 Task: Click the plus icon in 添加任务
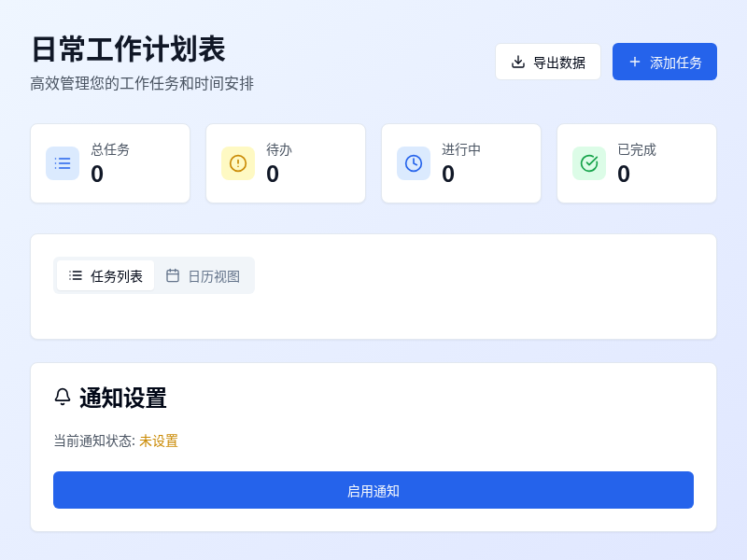[x=635, y=62]
